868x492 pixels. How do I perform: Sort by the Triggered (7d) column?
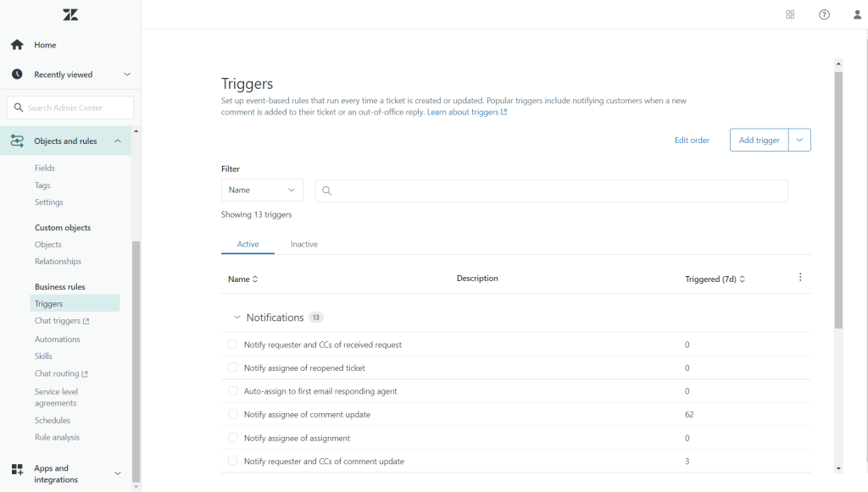[714, 278]
